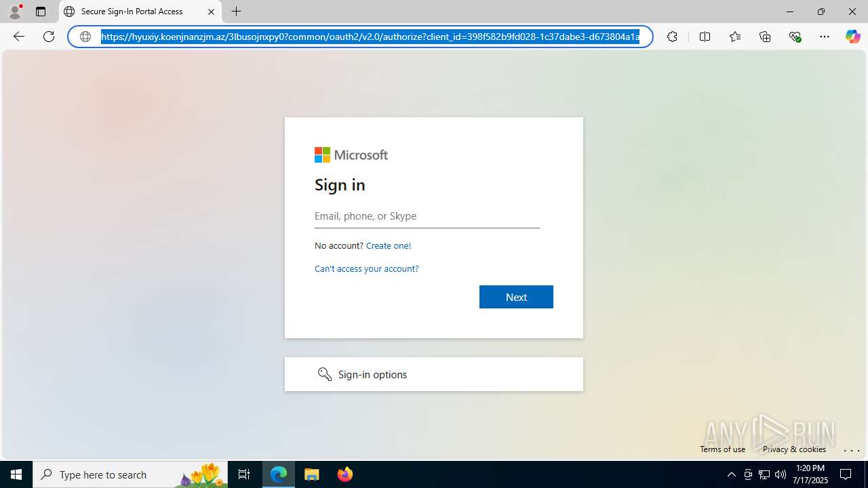Open the profile avatar icon
Viewport: 868px width, 488px height.
[x=15, y=12]
